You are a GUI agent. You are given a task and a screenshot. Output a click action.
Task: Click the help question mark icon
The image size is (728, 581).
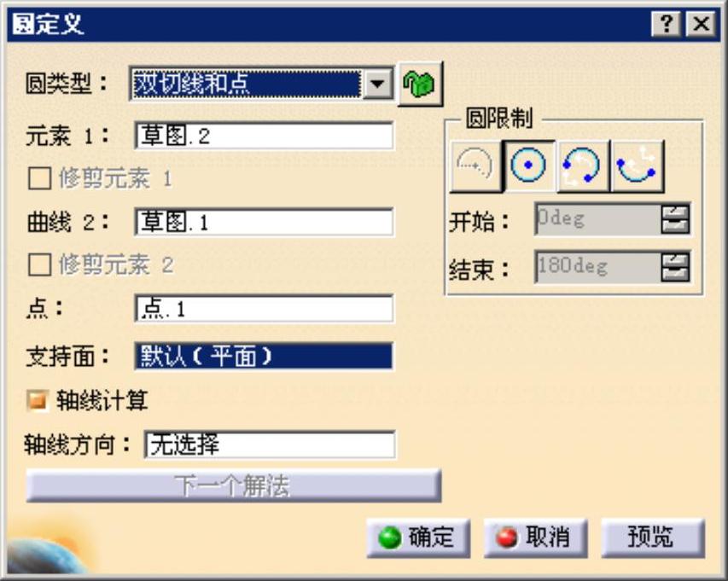(667, 23)
